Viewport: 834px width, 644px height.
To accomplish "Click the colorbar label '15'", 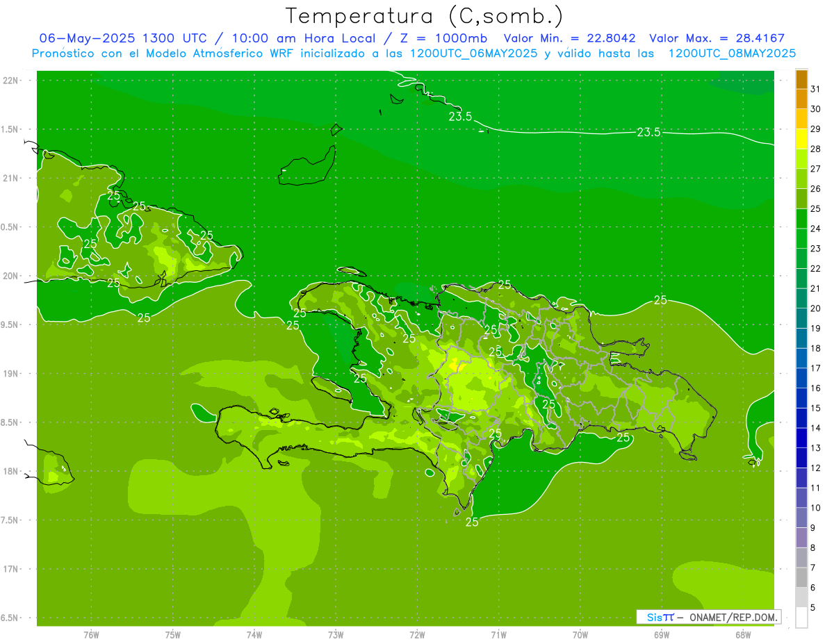I will point(816,408).
